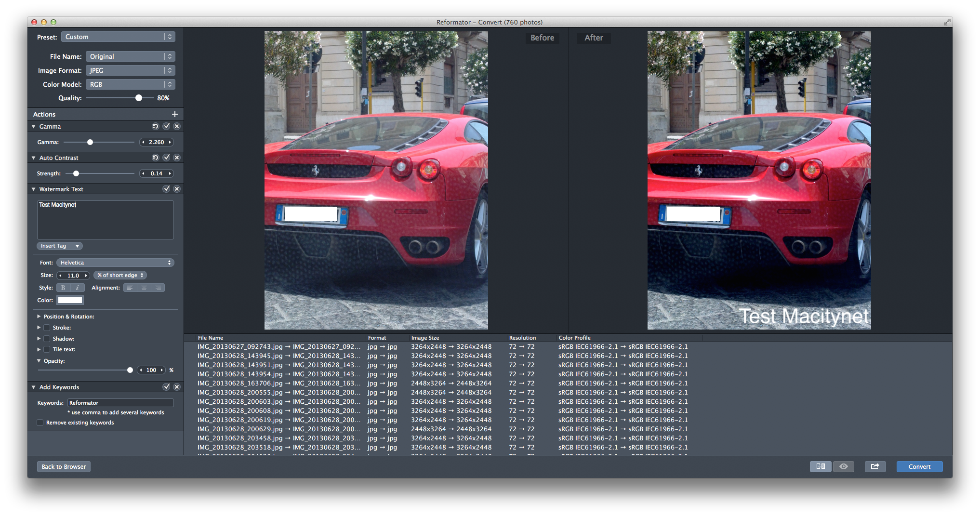This screenshot has height=516, width=980.
Task: Expand the Shadow options triangle
Action: point(39,339)
